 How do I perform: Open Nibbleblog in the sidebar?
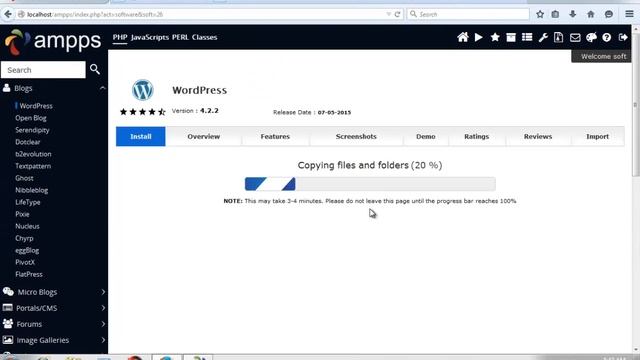pyautogui.click(x=31, y=190)
